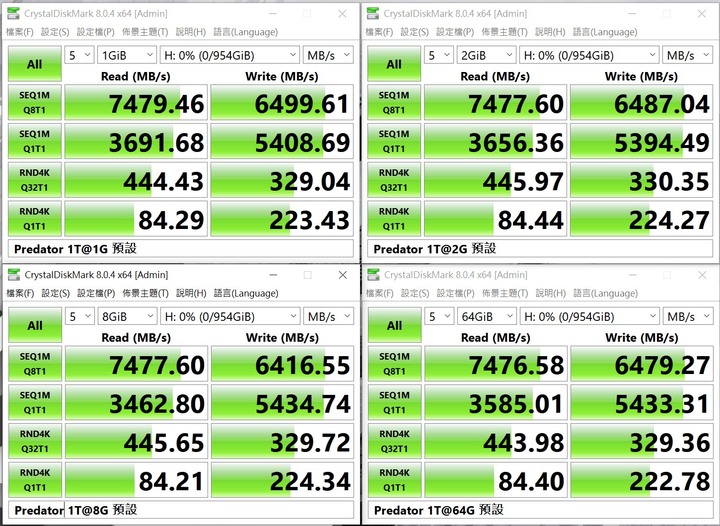The width and height of the screenshot is (720, 526).
Task: Open 說明(H) menu in the 64GiB window
Action: [x=551, y=293]
